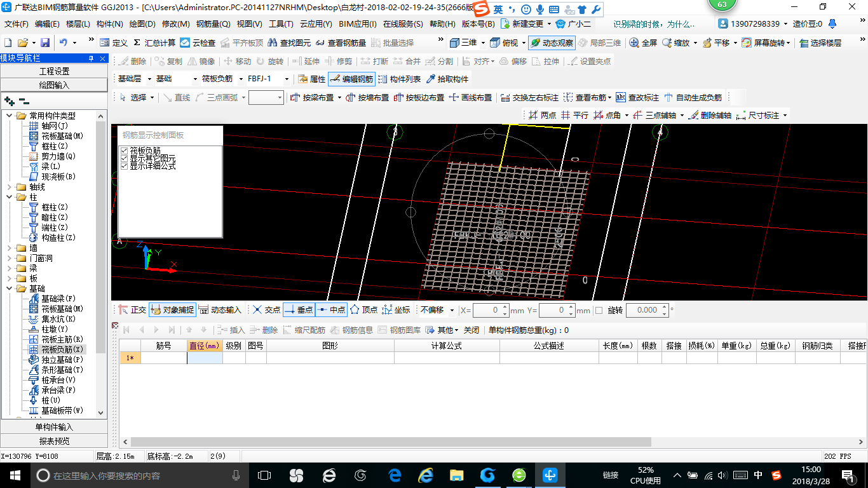Toggle 中点 midpoint snap

pos(331,309)
